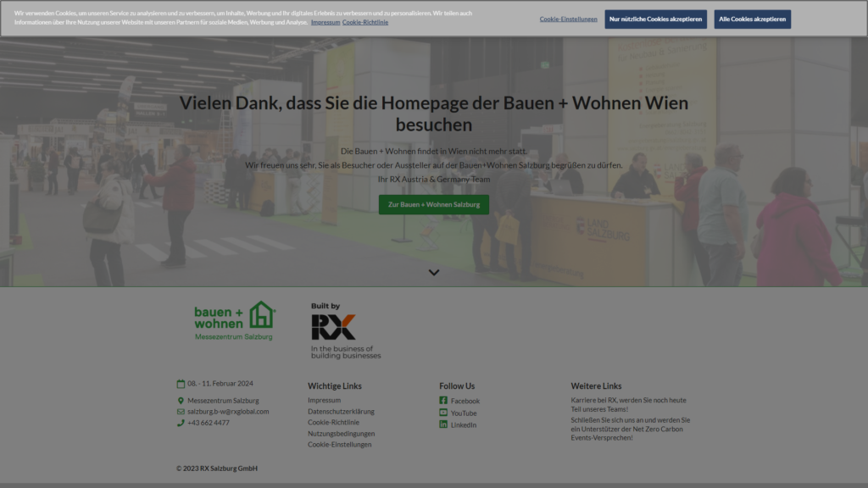Click the RX Built by logo
This screenshot has height=488, width=868.
(346, 331)
